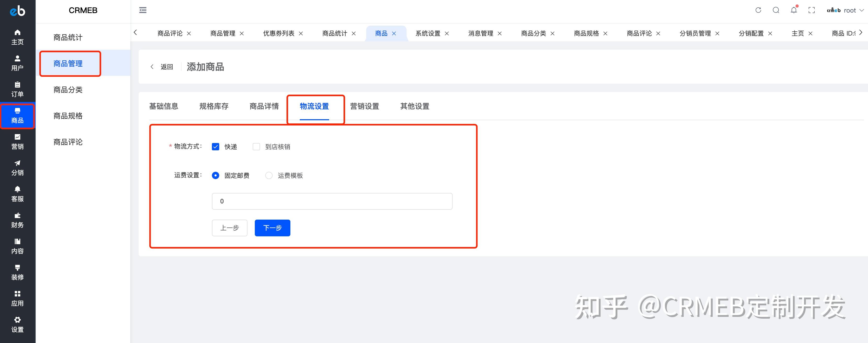Screen dimensions: 868x343
Task: Click the refresh icon in top bar
Action: click(758, 10)
